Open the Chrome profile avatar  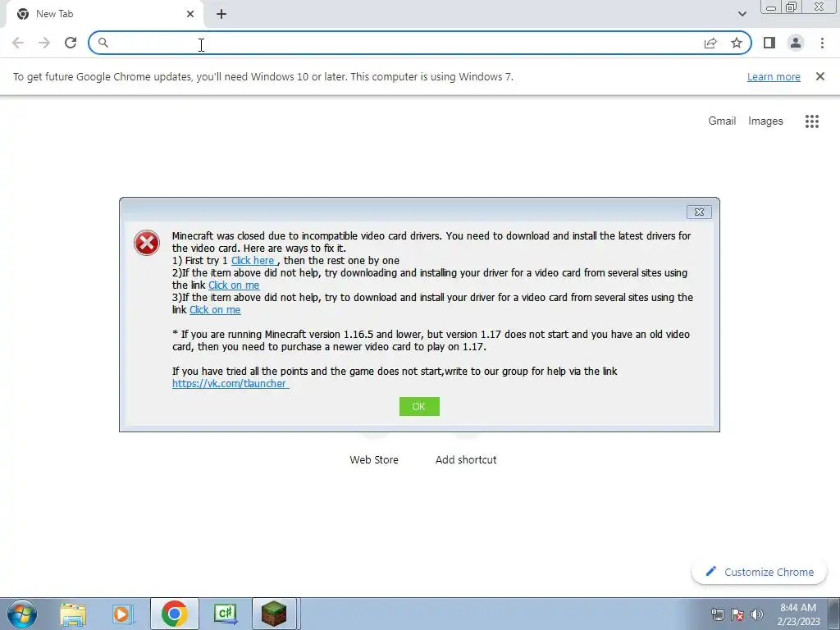coord(796,43)
